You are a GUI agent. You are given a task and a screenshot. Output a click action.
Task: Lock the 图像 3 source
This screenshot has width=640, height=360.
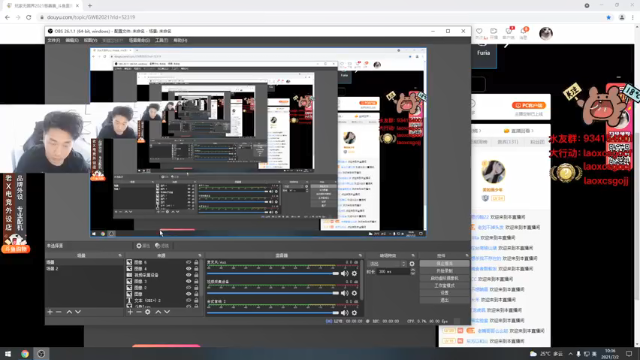(196, 281)
